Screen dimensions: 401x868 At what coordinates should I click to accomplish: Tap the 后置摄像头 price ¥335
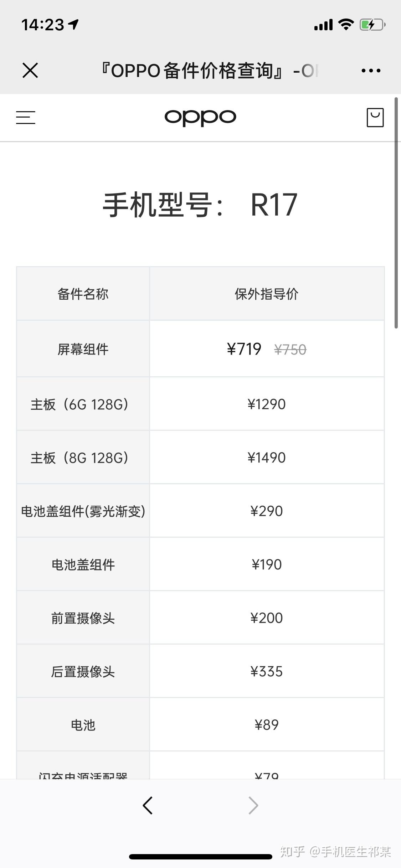266,672
